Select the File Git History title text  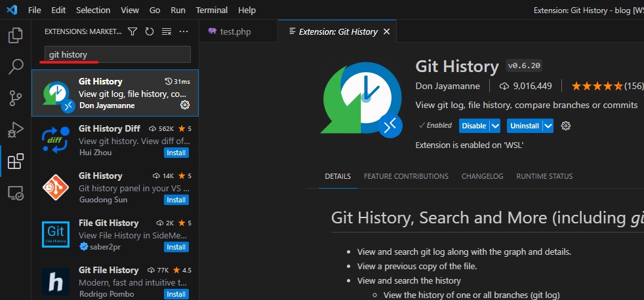pos(108,223)
